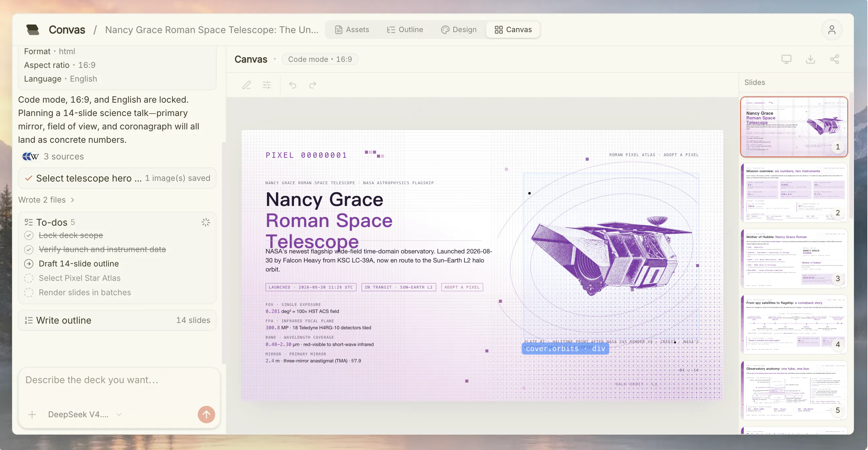Open the user profile icon
Viewport: 868px width, 450px height.
[x=831, y=30]
